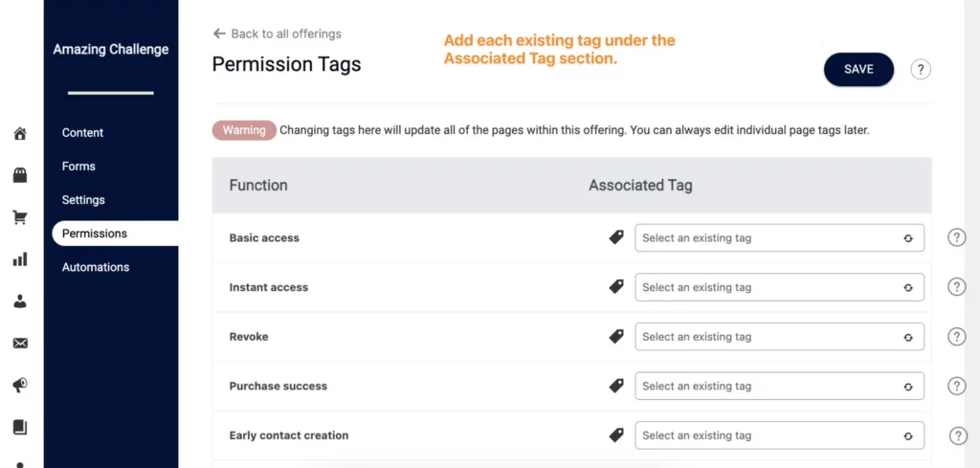
Task: Open Basic access existing tag dropdown
Action: click(779, 238)
